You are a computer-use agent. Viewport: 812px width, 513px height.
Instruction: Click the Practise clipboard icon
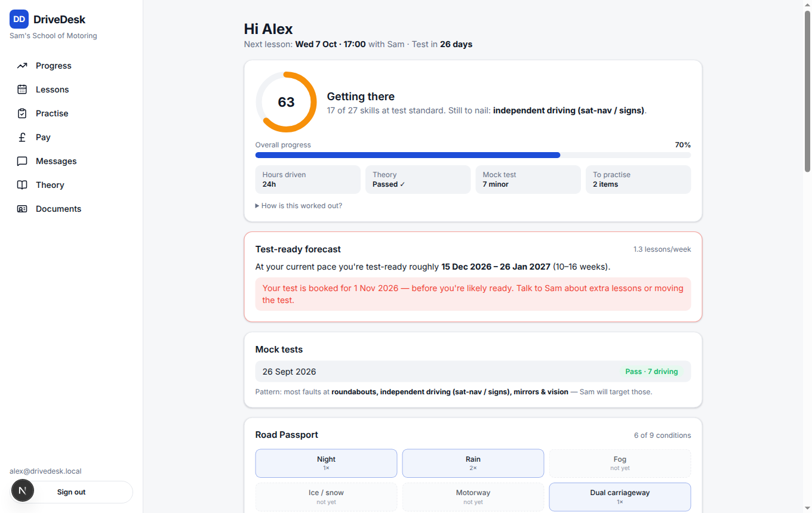pos(22,113)
